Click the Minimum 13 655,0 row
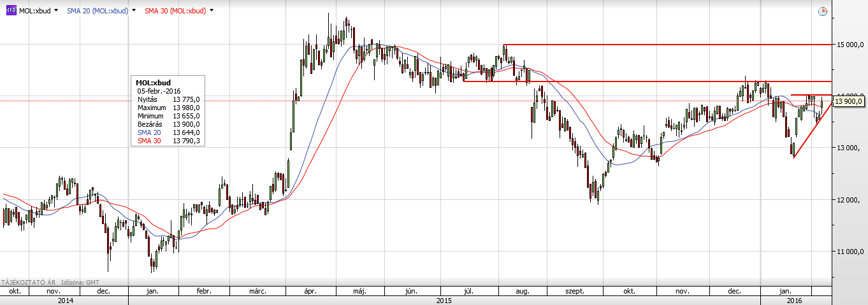The width and height of the screenshot is (868, 305). pos(168,116)
